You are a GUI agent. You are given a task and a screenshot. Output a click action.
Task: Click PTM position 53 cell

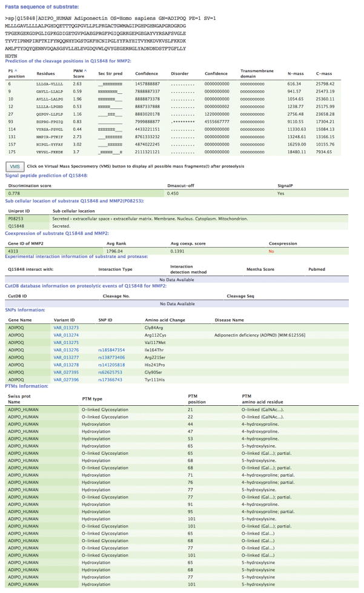pyautogui.click(x=190, y=439)
